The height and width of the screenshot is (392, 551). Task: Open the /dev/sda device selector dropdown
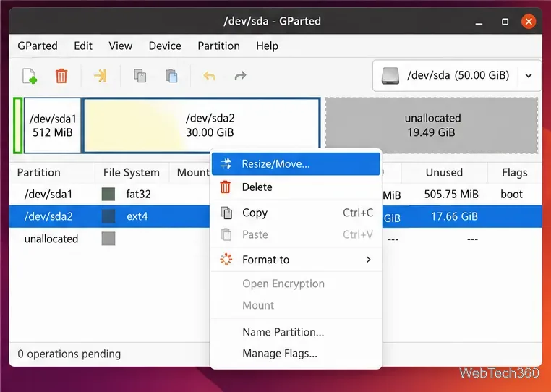(456, 76)
